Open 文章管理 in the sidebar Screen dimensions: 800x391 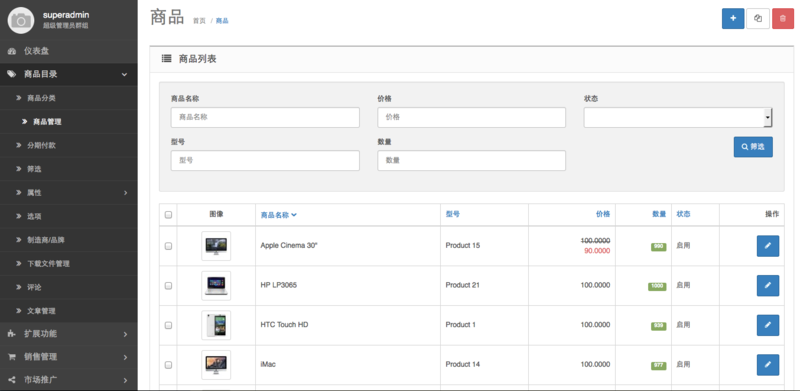[x=68, y=311]
